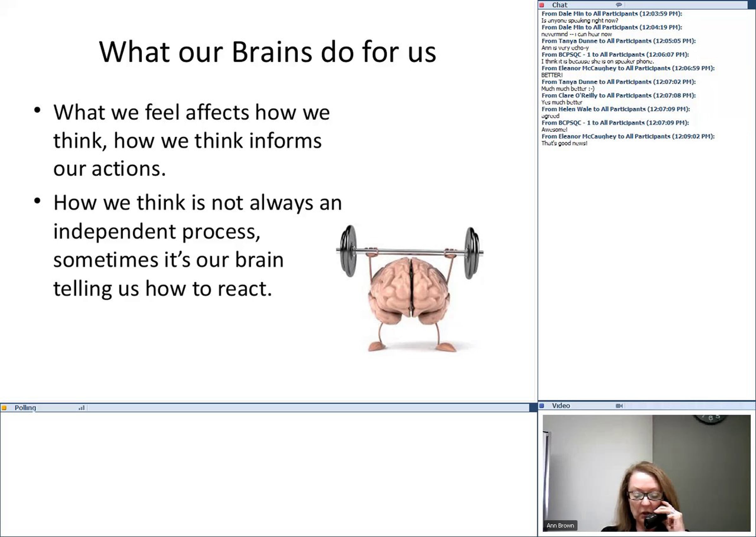Click Tanya Dunne's 'Ann is very echo-y' message

pyautogui.click(x=565, y=48)
